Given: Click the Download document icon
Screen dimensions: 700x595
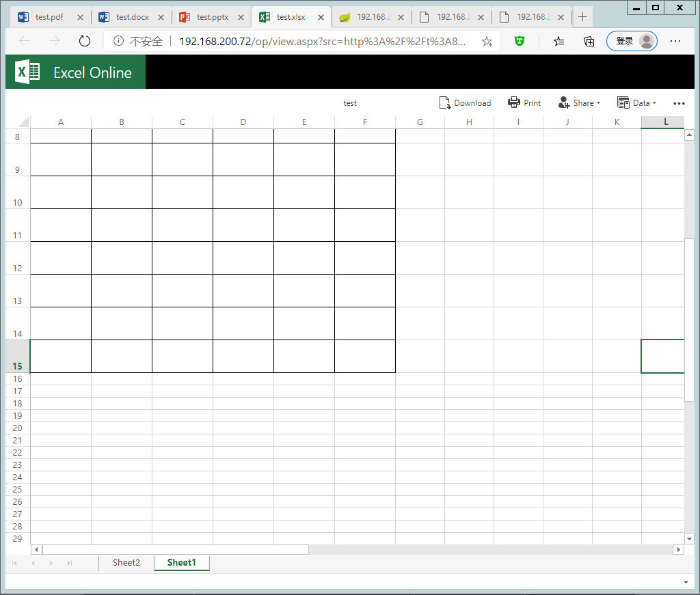Looking at the screenshot, I should 444,103.
